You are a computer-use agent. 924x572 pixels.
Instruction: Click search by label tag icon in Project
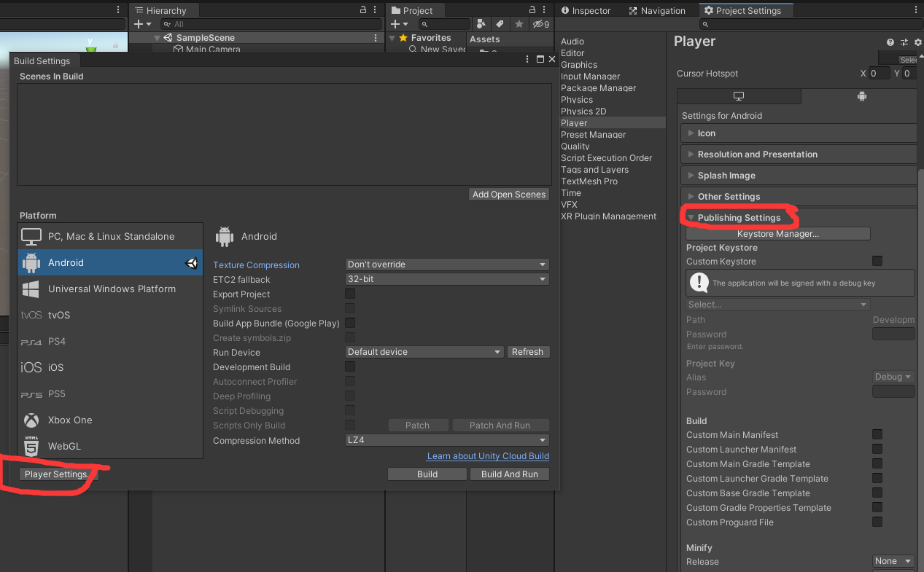(500, 24)
